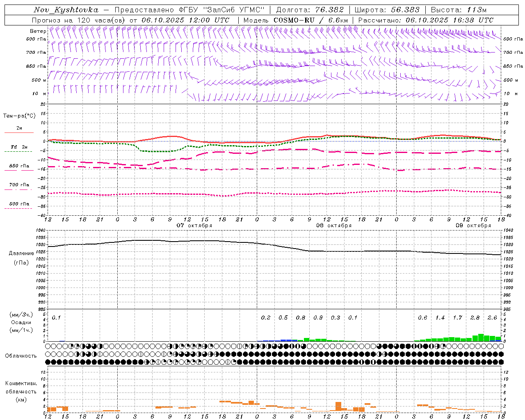Select the 0.5 precipitation amount value

(x=283, y=318)
